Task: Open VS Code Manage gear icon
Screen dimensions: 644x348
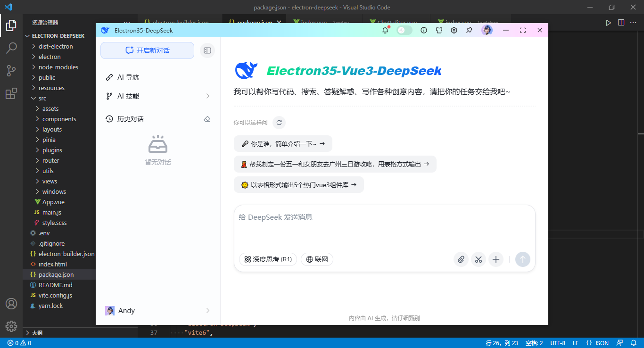Action: point(11,326)
